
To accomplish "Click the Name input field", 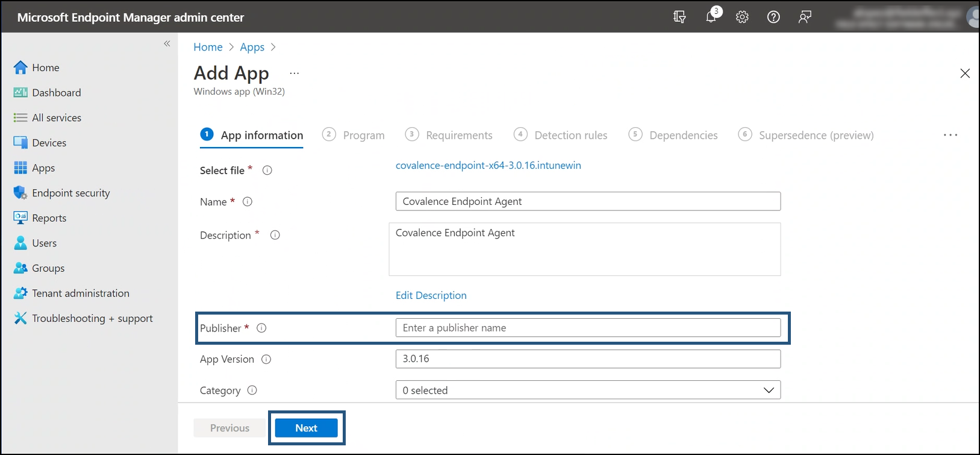I will click(x=588, y=201).
